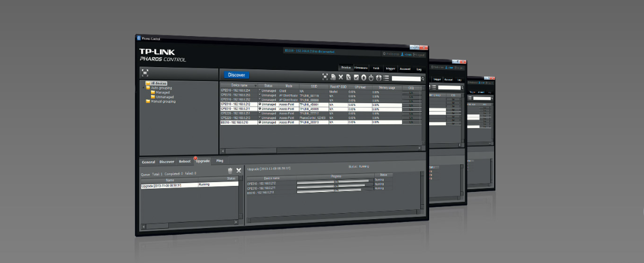
Task: Switch to the Firmware tab
Action: click(361, 68)
